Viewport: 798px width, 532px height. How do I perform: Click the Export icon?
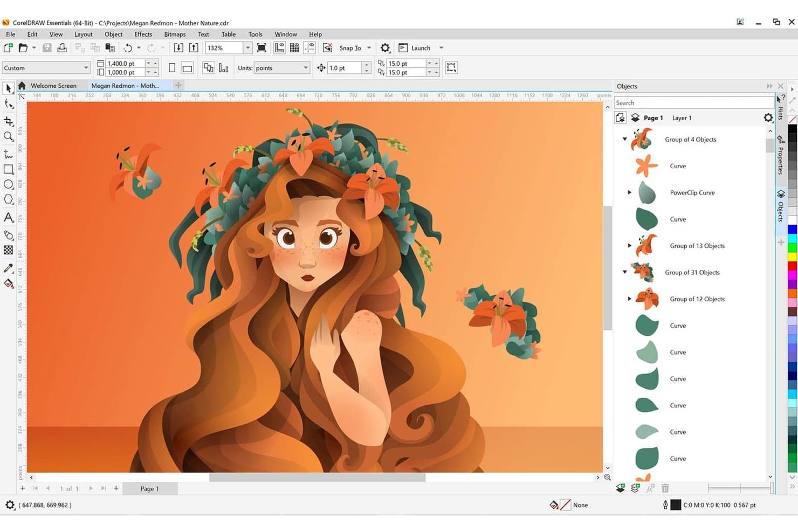194,48
